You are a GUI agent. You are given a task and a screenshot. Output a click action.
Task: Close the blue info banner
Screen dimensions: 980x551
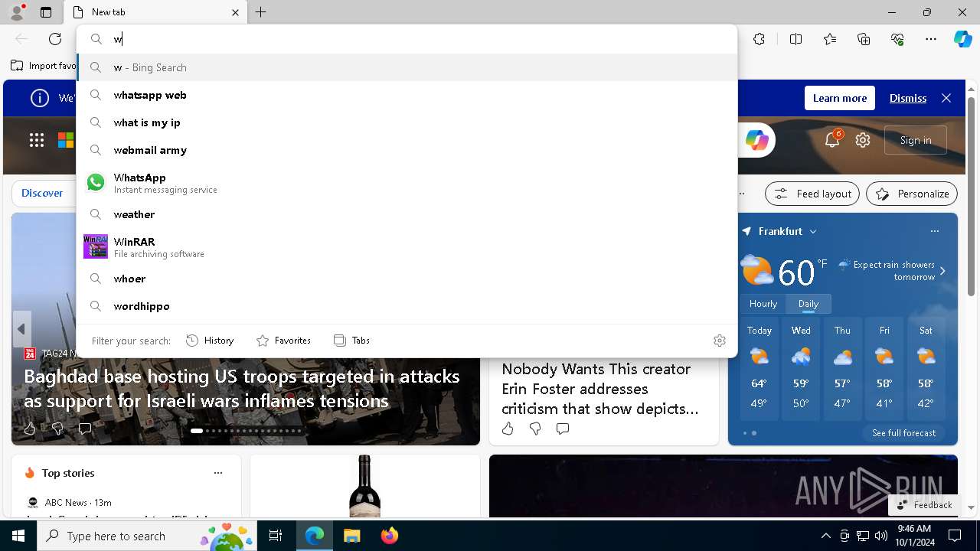(x=946, y=98)
